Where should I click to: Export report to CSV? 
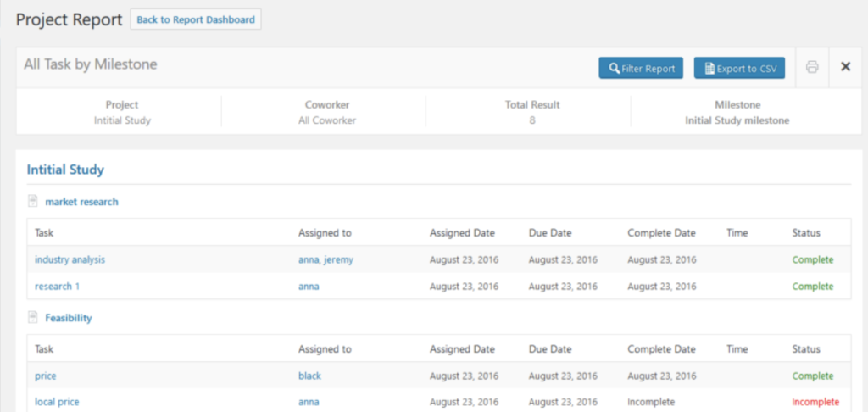pyautogui.click(x=739, y=68)
